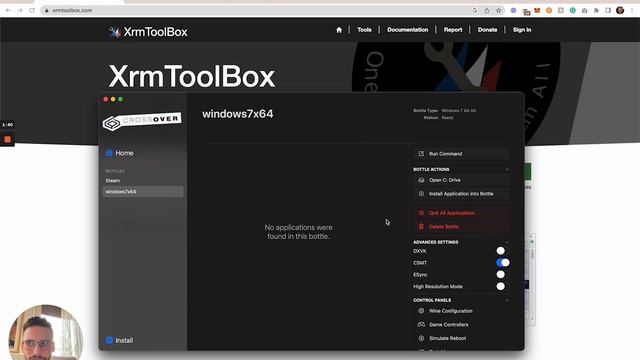Click the Home icon in CrossOver sidebar
The width and height of the screenshot is (640, 360).
(x=109, y=153)
